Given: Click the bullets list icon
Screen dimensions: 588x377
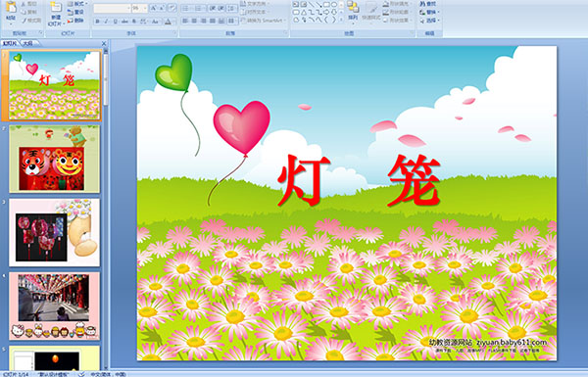Looking at the screenshot, I should [x=186, y=8].
